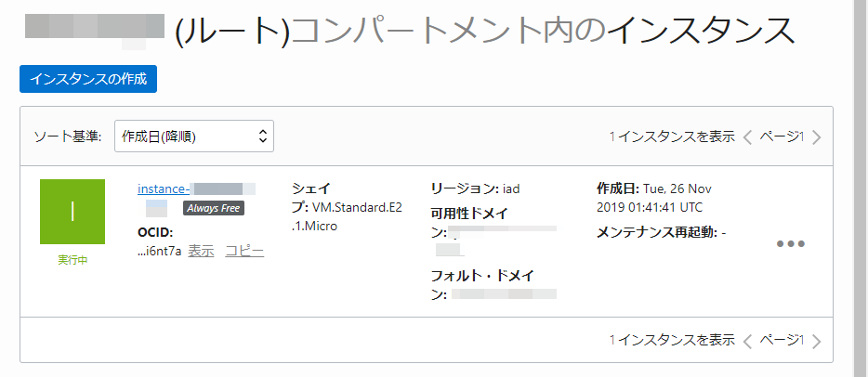The height and width of the screenshot is (377, 868).
Task: Show the full OCID via 表示
Action: (201, 251)
